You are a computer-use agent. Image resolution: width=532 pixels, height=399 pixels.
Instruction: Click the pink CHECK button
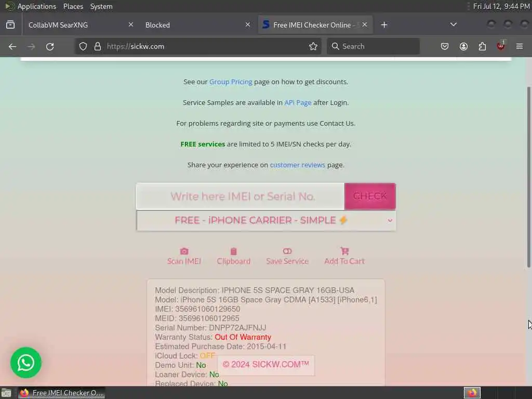(x=370, y=196)
